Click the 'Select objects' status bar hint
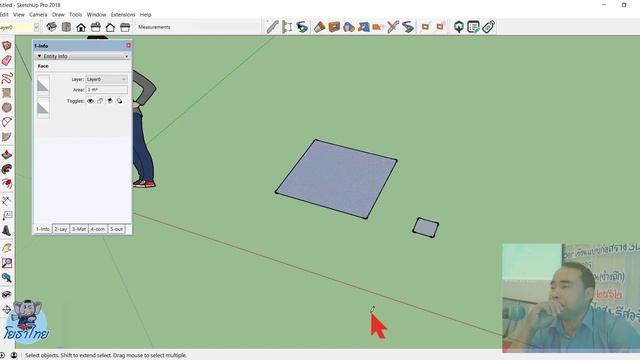The image size is (640, 360). tap(106, 355)
